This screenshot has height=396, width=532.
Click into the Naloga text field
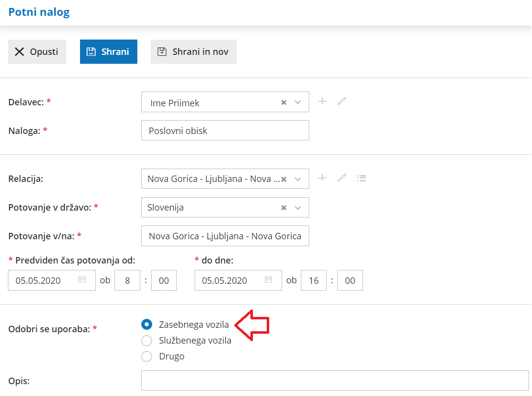pyautogui.click(x=225, y=131)
